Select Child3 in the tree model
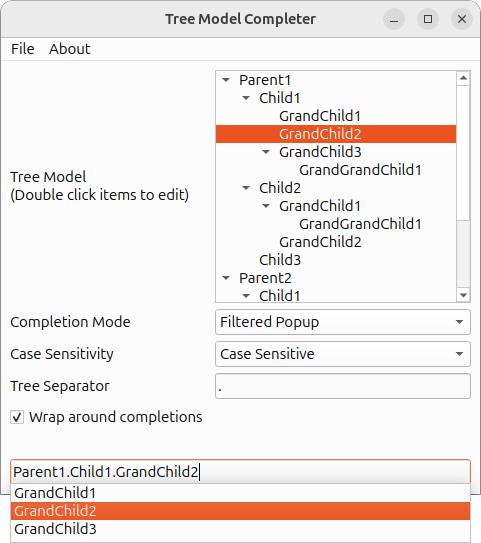 click(x=280, y=260)
